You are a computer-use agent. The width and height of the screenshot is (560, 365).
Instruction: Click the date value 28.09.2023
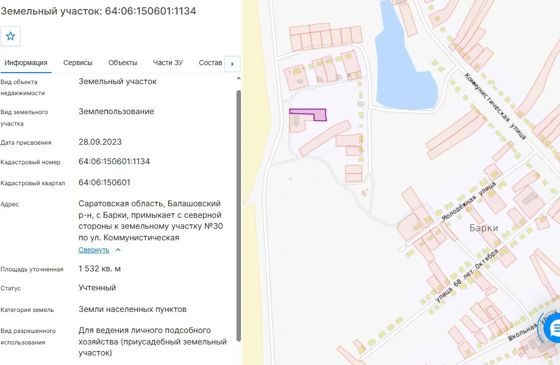pyautogui.click(x=100, y=142)
